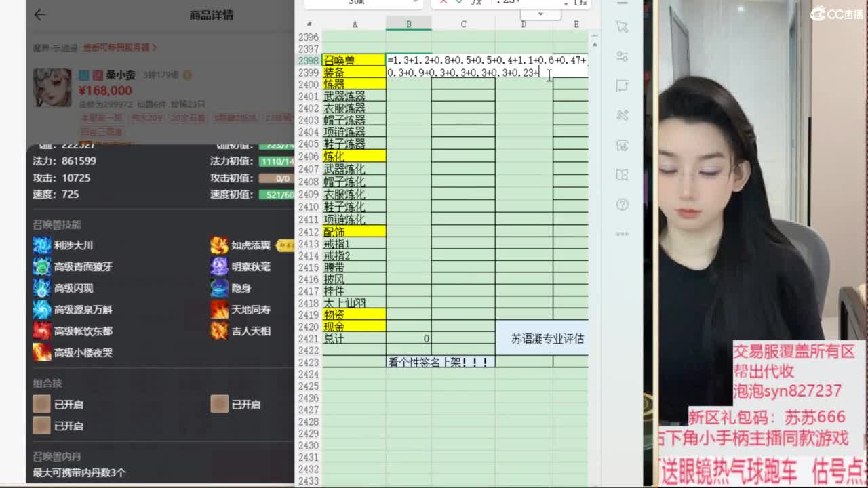Click the yellow 现金 cell
This screenshot has height=488, width=868.
point(354,327)
